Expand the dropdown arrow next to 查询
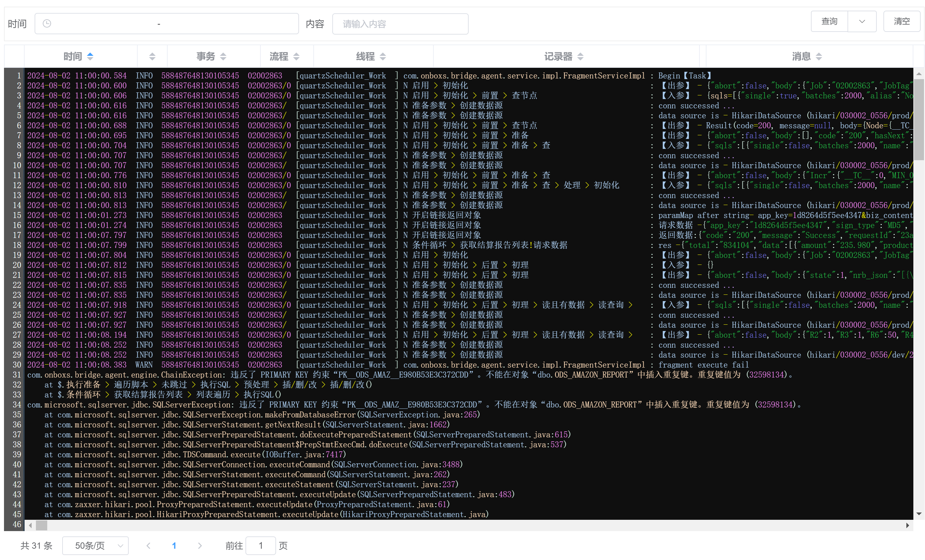The image size is (925, 560). (862, 21)
